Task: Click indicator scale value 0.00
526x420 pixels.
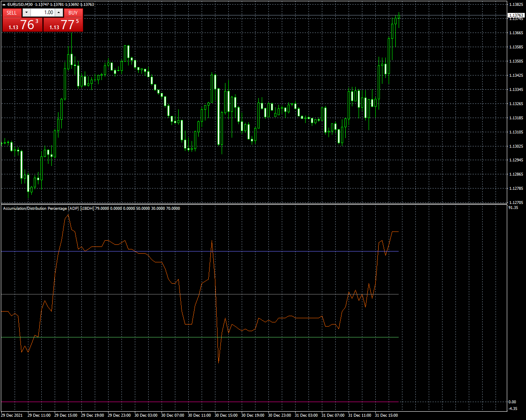Action: point(513,402)
